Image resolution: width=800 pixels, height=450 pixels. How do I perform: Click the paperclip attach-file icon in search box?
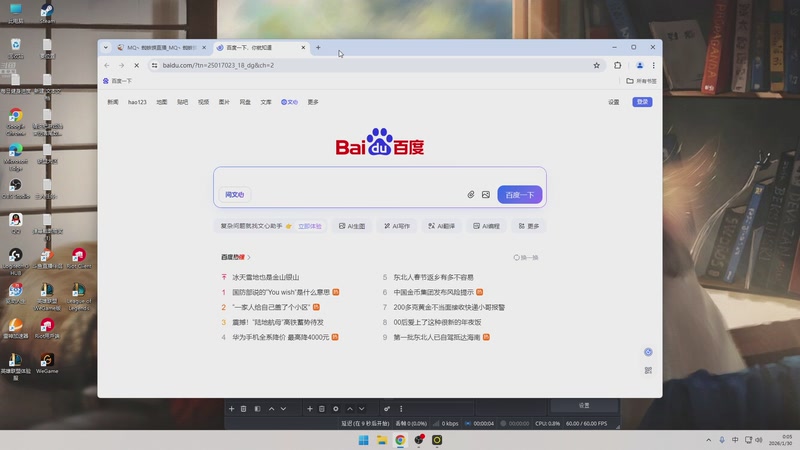[x=470, y=194]
